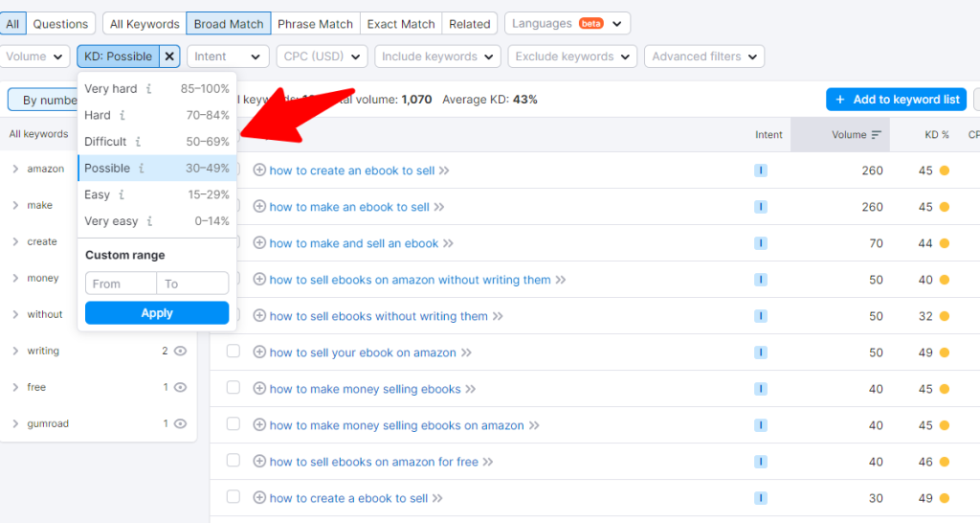Select the Questions tab
This screenshot has width=980, height=523.
click(x=60, y=24)
